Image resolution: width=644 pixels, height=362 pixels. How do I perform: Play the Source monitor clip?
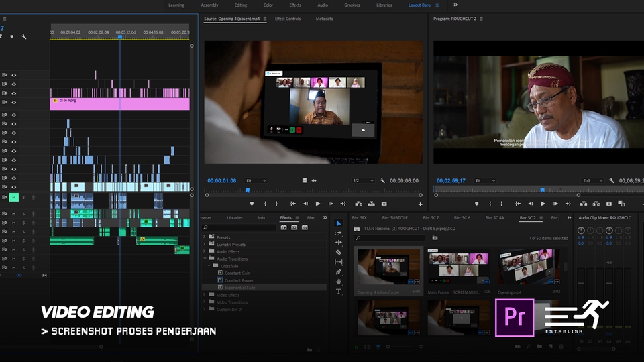318,204
